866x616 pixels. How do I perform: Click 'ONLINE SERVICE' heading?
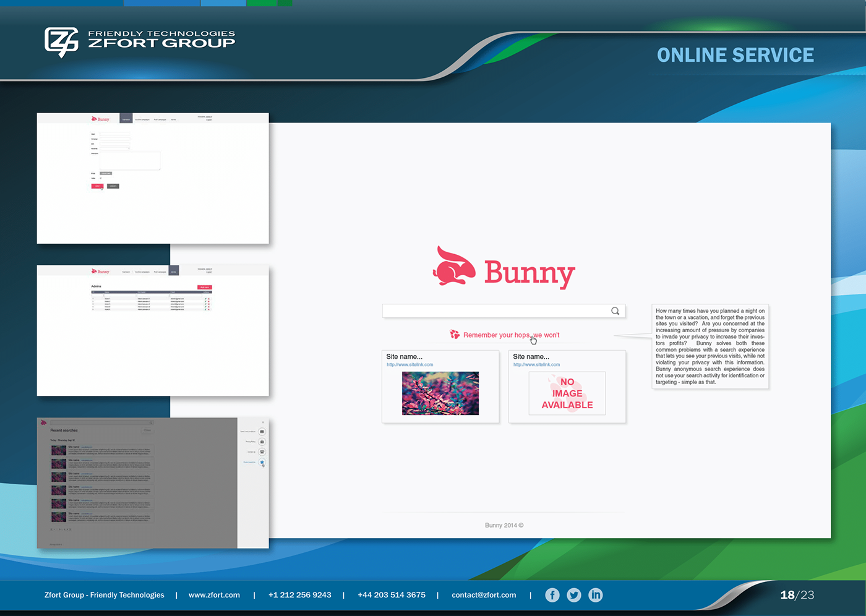(x=735, y=55)
